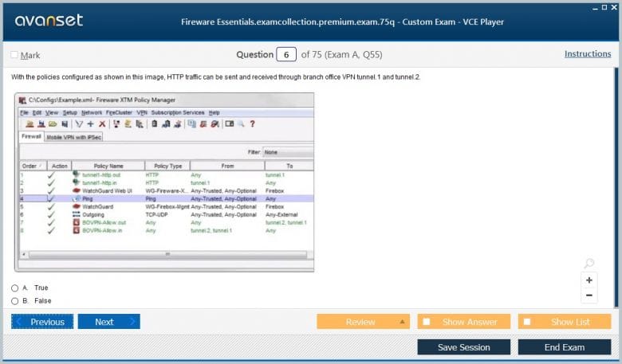This screenshot has width=622, height=364.
Task: Click the Policy Type column header
Action: [x=167, y=166]
